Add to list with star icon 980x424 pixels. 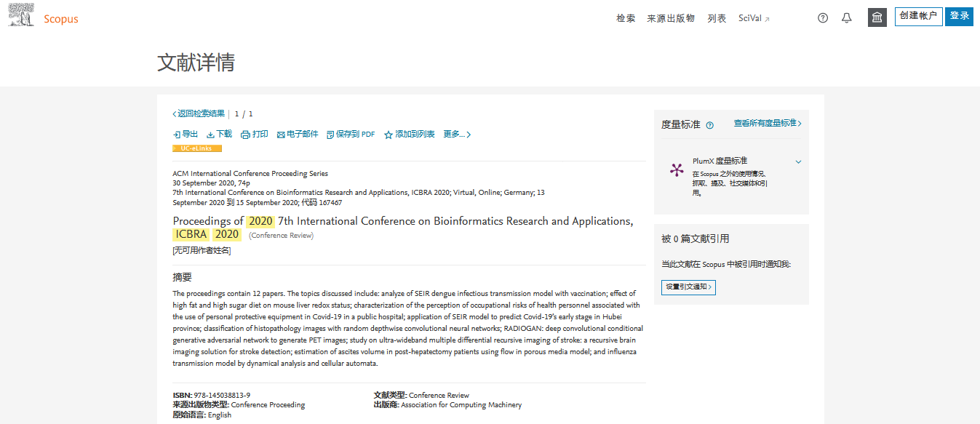click(x=410, y=135)
